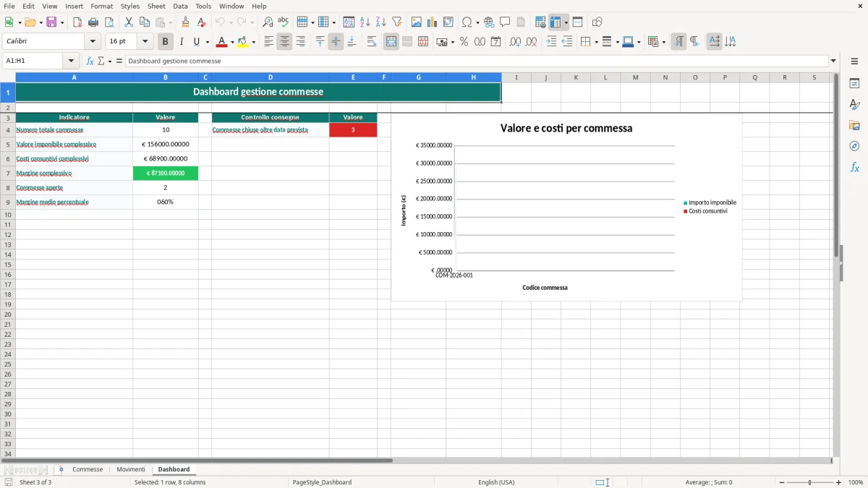Adjust the zoom slider

point(810,482)
